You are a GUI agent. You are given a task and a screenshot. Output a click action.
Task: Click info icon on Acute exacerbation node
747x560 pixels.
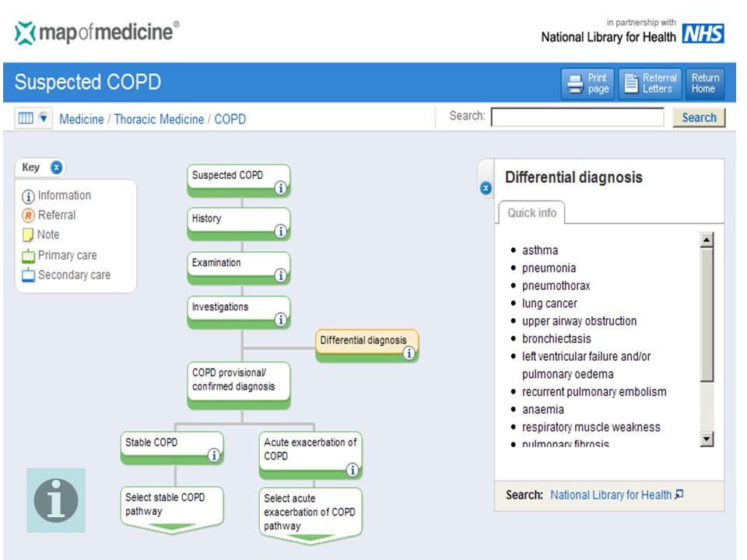[x=352, y=470]
